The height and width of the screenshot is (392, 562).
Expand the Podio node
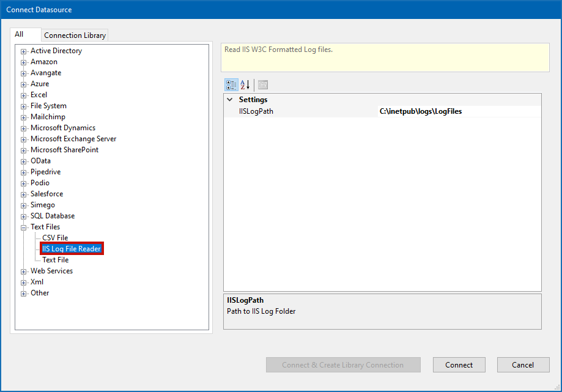pos(24,183)
